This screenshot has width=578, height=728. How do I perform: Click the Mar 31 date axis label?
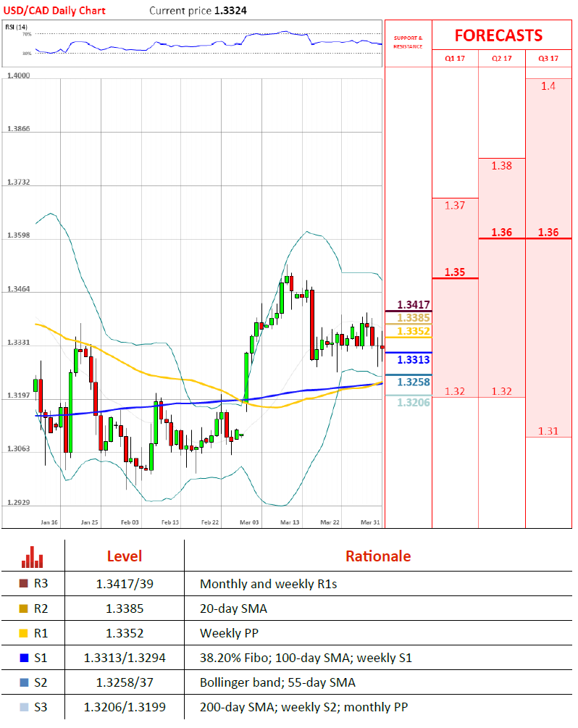(370, 522)
